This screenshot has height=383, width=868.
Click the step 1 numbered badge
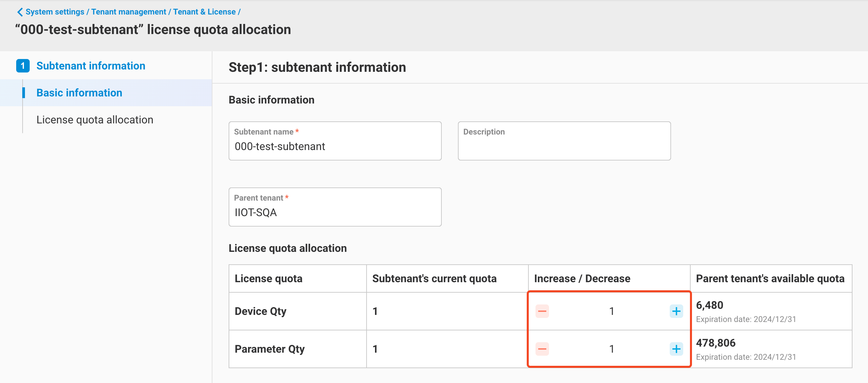(23, 66)
